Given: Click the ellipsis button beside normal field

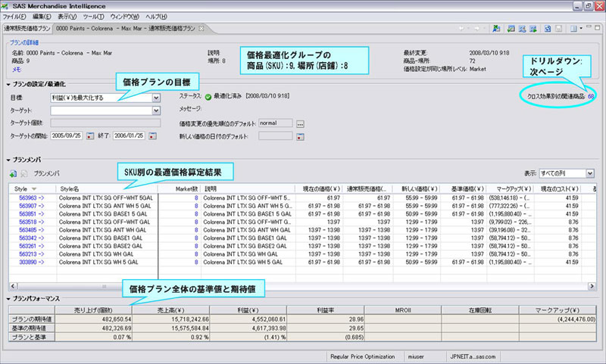Looking at the screenshot, I should [300, 124].
